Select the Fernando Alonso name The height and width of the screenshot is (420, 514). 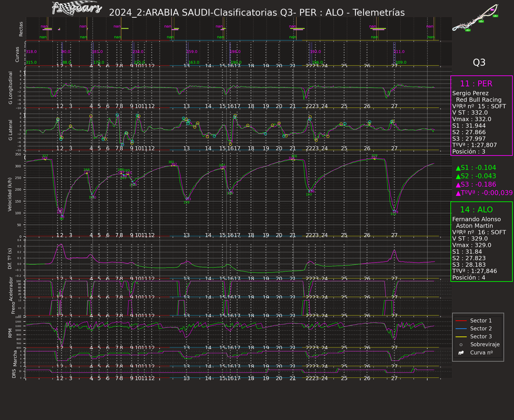[476, 219]
